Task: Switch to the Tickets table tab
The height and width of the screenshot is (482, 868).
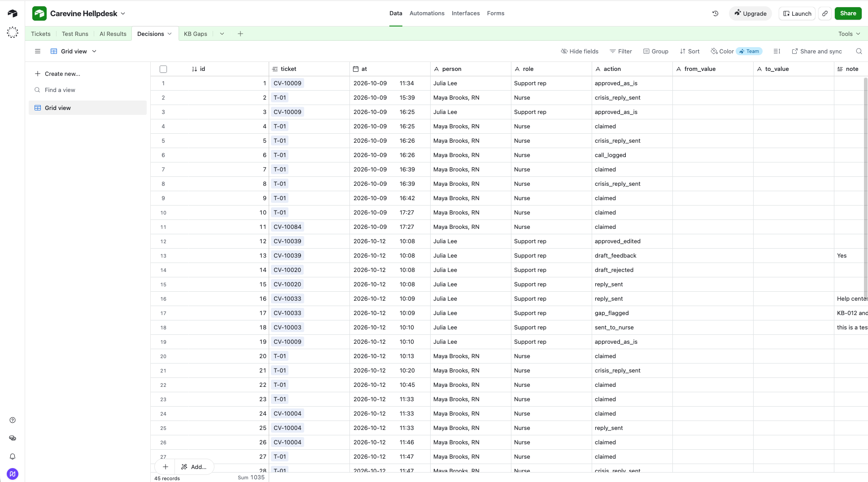Action: tap(41, 34)
